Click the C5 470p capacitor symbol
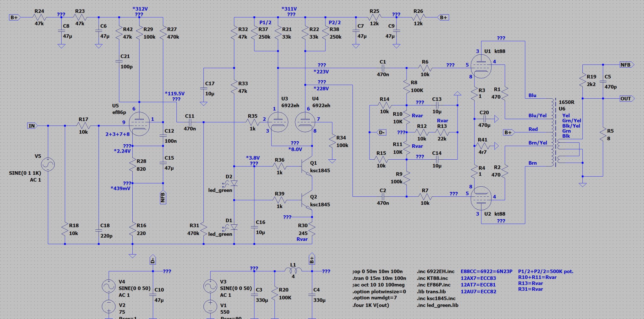Image resolution: width=644 pixels, height=319 pixels. (x=603, y=81)
